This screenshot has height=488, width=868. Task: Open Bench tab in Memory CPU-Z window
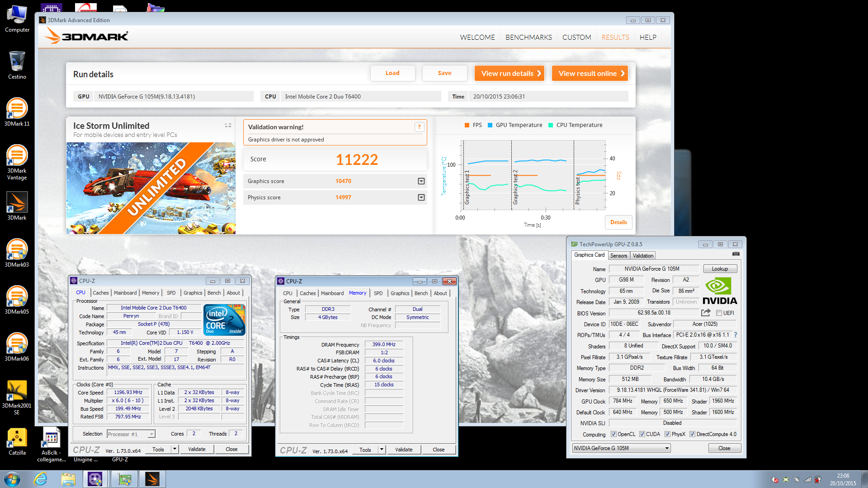click(421, 293)
